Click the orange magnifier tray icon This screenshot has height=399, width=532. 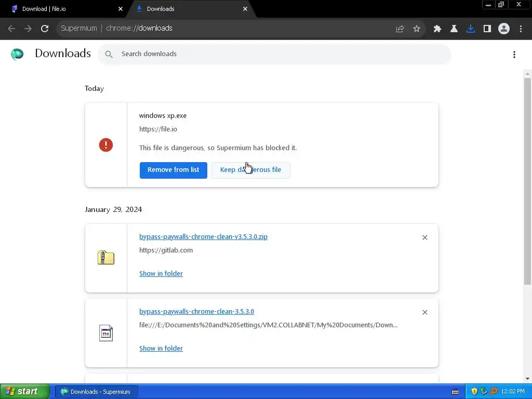click(x=494, y=391)
